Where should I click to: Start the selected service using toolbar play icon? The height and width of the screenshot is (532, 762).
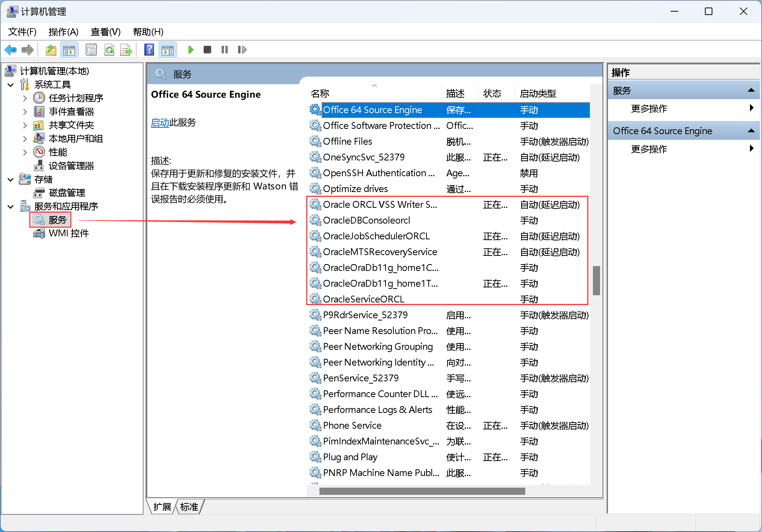click(x=190, y=50)
